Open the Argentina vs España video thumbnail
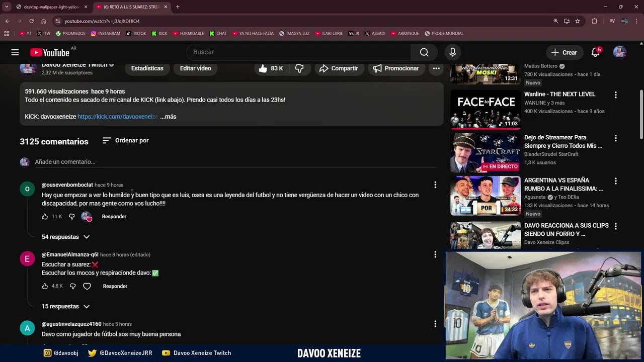 (486, 195)
